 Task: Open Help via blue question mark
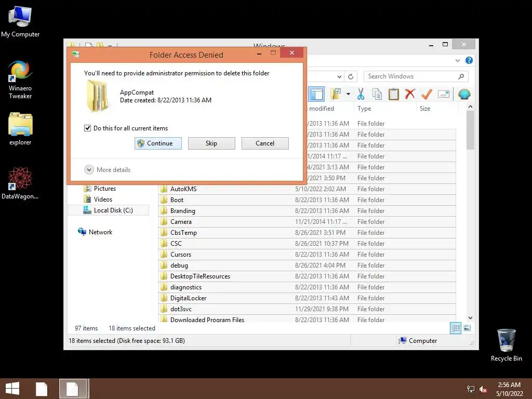(x=469, y=60)
